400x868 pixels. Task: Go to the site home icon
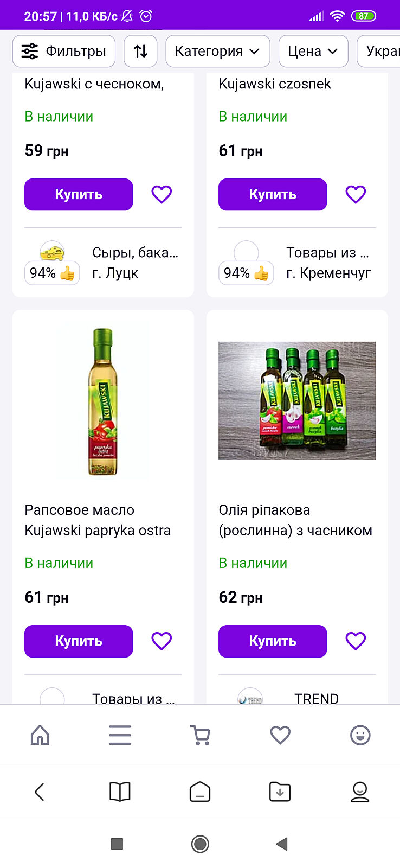point(40,735)
